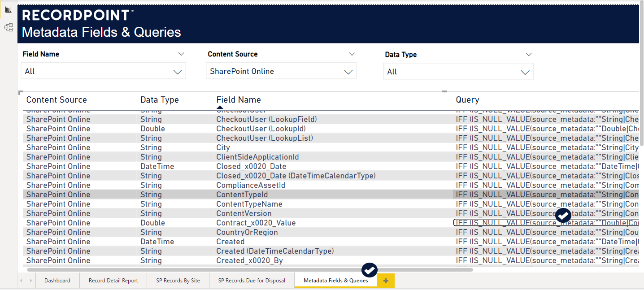Click Closed_x0020_Date (DateTimeCalendarType) cell
Image resolution: width=644 pixels, height=290 pixels.
tap(296, 176)
